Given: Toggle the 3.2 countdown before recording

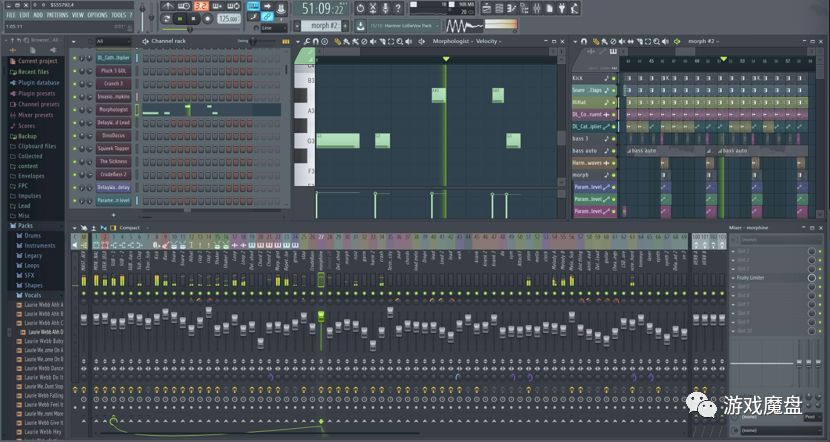Looking at the screenshot, I should click(x=201, y=6).
